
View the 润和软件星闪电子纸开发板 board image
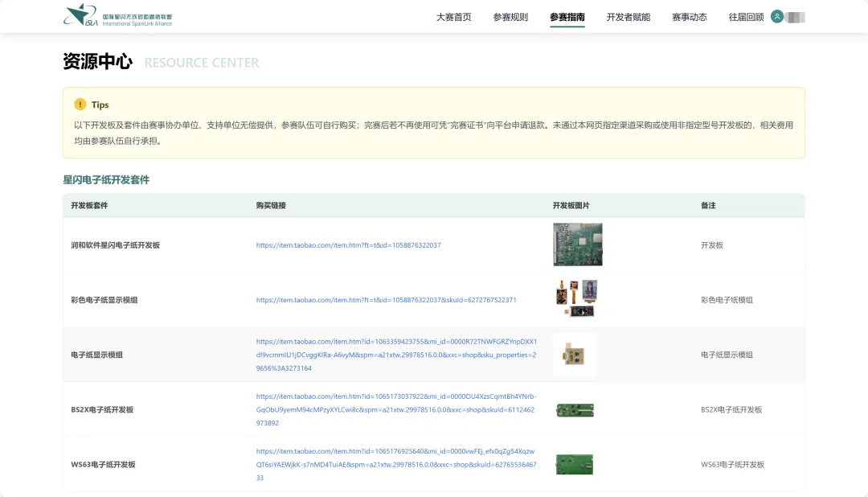[577, 244]
